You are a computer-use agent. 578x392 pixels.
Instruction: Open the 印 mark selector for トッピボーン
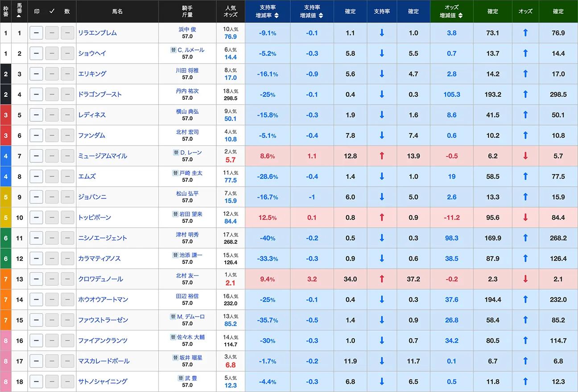click(x=36, y=218)
